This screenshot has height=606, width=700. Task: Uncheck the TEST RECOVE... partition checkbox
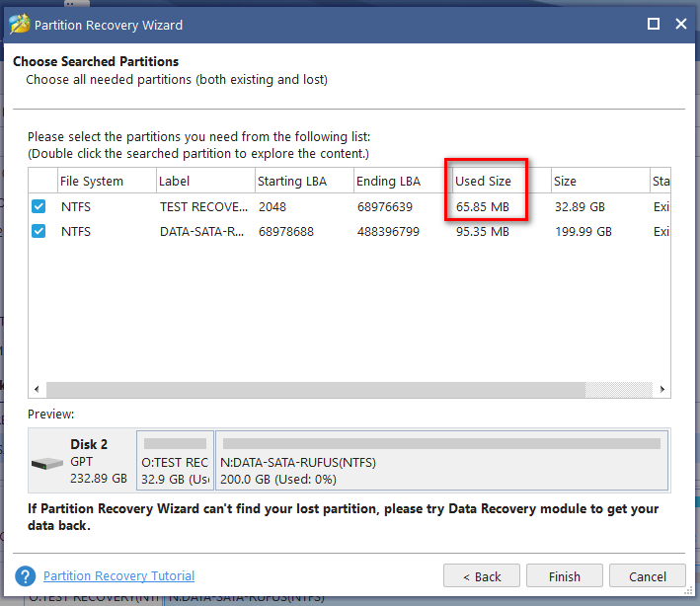pyautogui.click(x=39, y=206)
